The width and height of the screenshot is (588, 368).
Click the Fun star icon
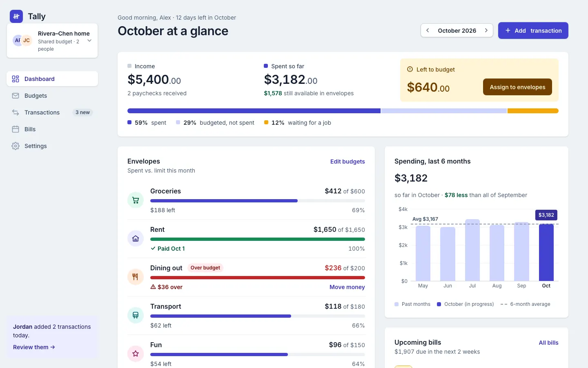136,354
